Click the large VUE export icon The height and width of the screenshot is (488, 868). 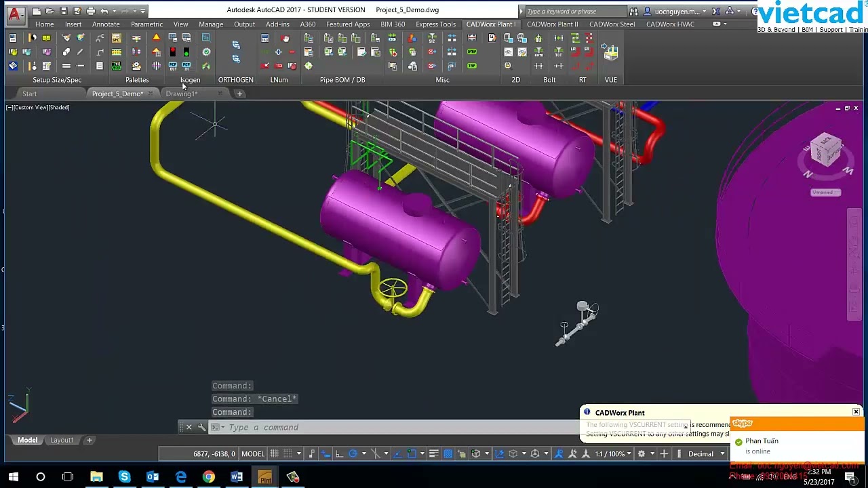[611, 52]
